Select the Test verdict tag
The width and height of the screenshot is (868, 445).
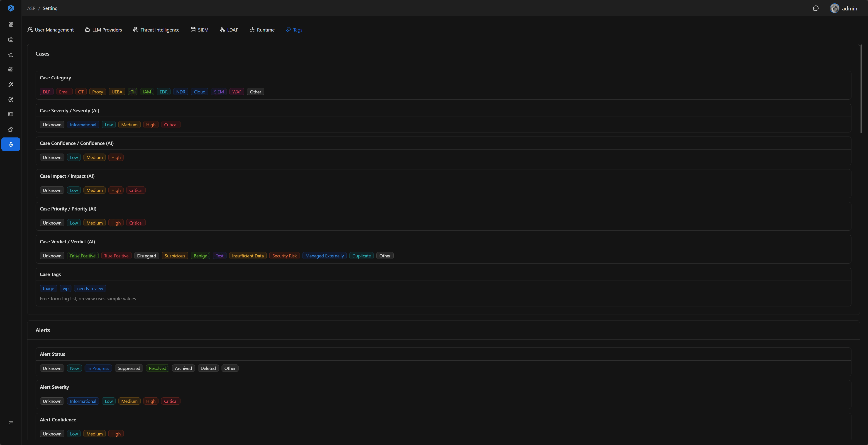[219, 256]
